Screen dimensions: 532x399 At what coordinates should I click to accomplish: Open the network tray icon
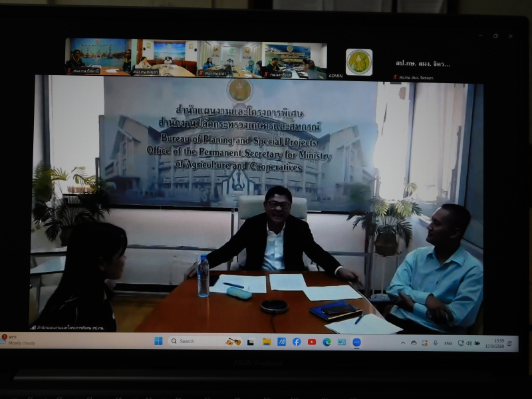[461, 343]
